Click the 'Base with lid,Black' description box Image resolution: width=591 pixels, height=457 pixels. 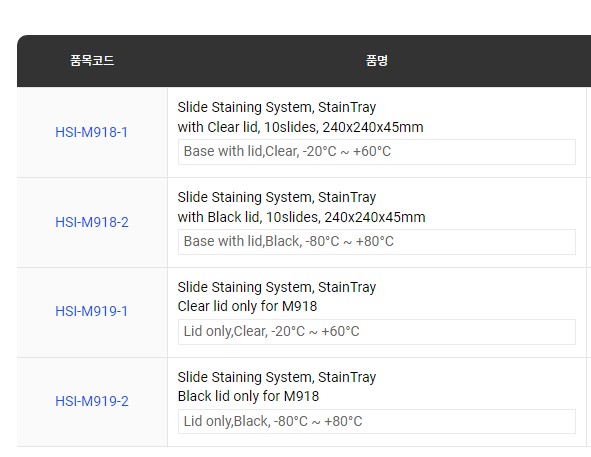tap(377, 242)
